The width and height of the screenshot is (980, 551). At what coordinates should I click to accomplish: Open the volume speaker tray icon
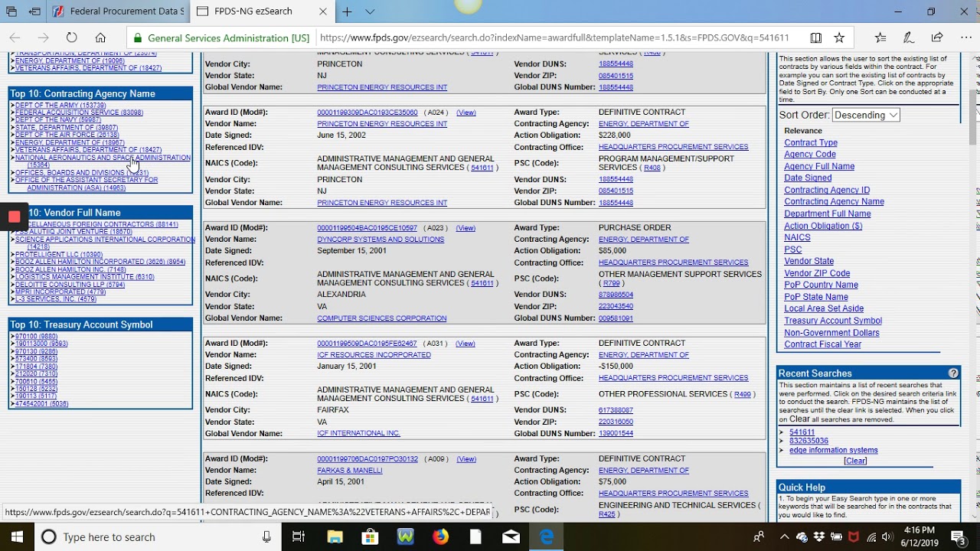click(886, 537)
